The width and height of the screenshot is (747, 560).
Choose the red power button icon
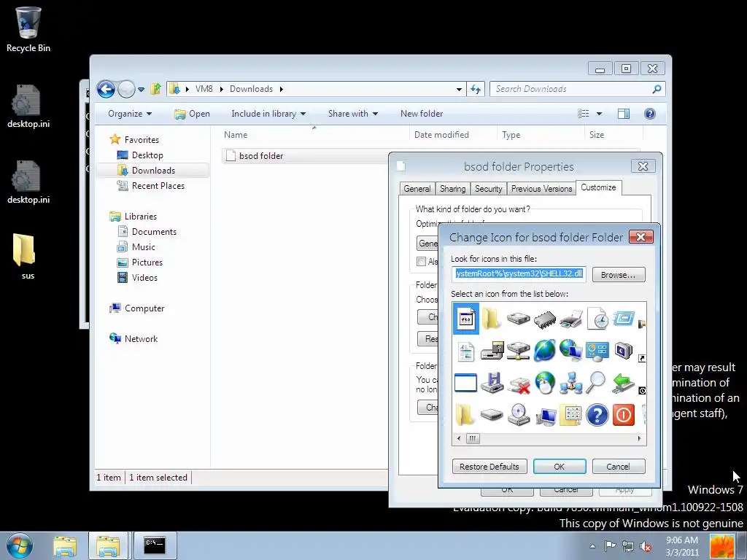click(x=624, y=415)
